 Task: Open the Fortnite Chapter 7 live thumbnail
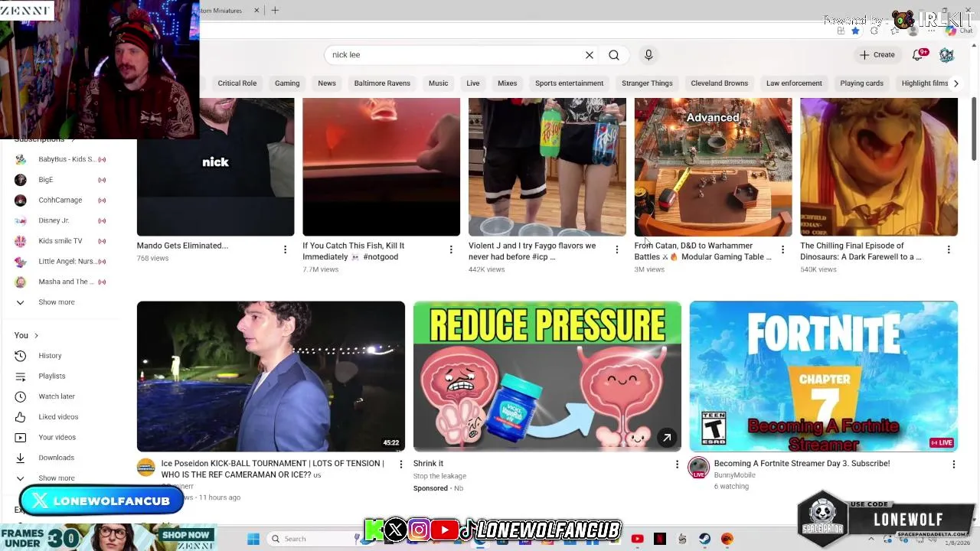[x=824, y=377]
